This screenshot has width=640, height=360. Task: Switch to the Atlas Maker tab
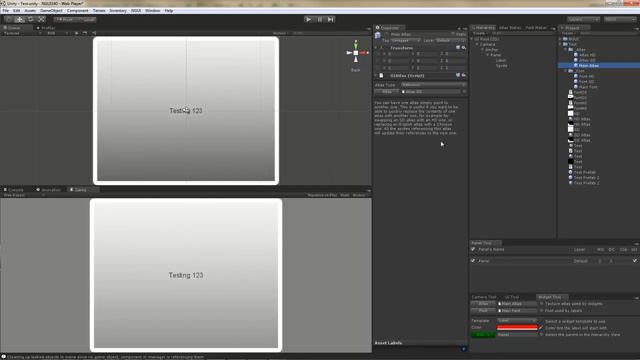[x=510, y=28]
